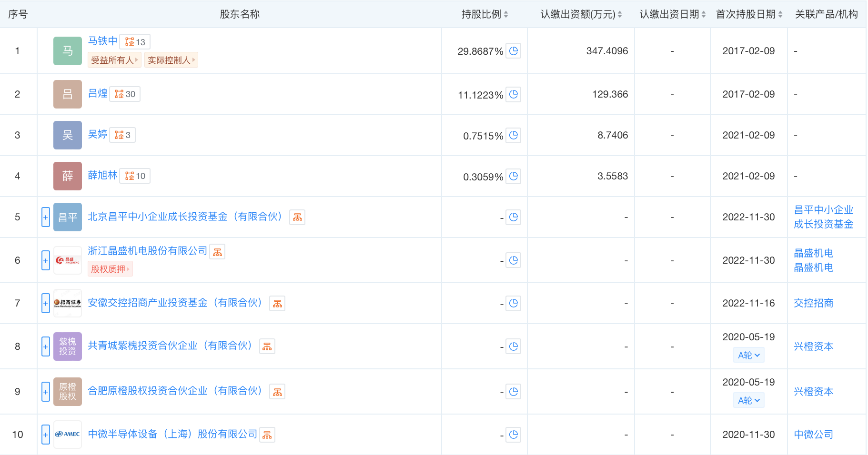Click pie chart icon in 马铁中 row
868x455 pixels.
514,51
